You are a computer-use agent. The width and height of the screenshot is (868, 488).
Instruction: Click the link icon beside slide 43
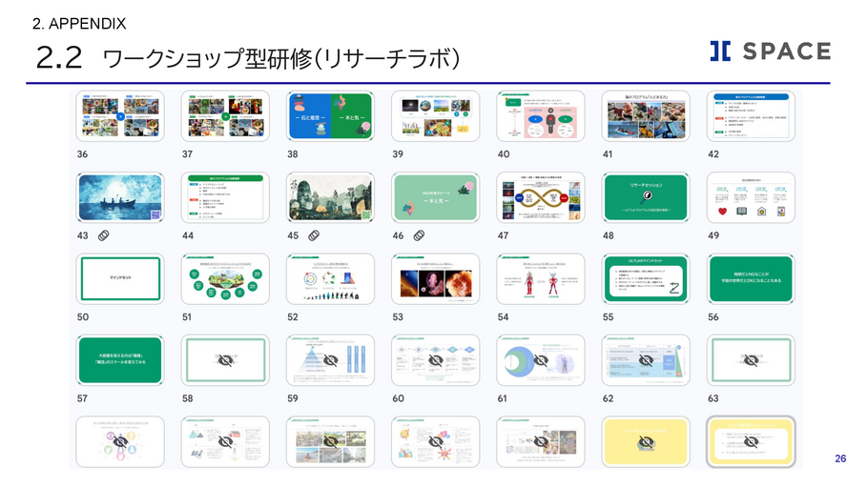click(102, 235)
